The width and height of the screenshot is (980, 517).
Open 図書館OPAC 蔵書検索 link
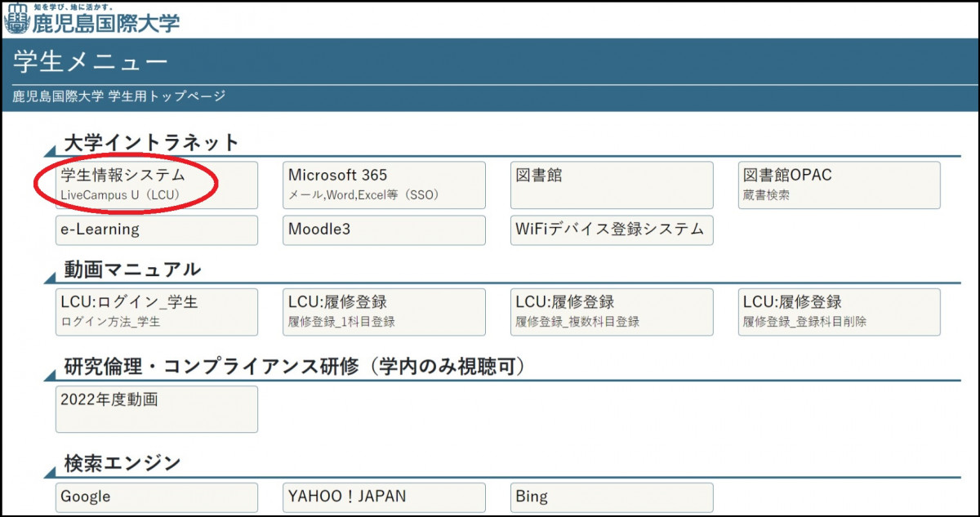point(839,185)
